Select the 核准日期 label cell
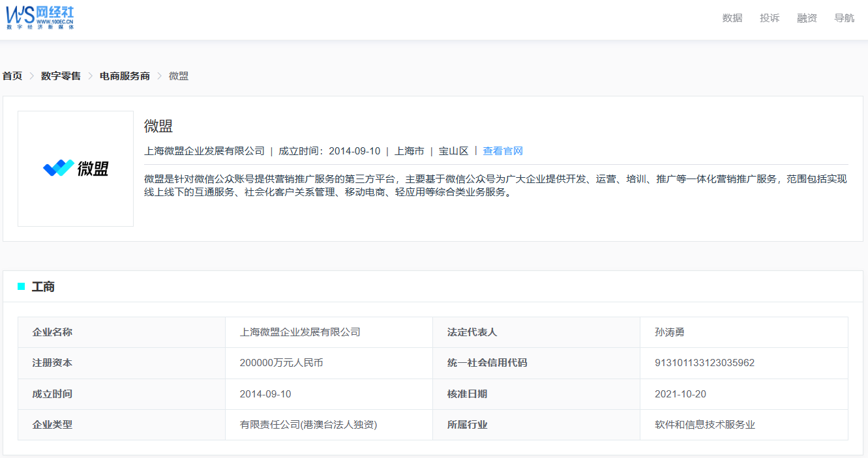This screenshot has width=868, height=458. (536, 394)
